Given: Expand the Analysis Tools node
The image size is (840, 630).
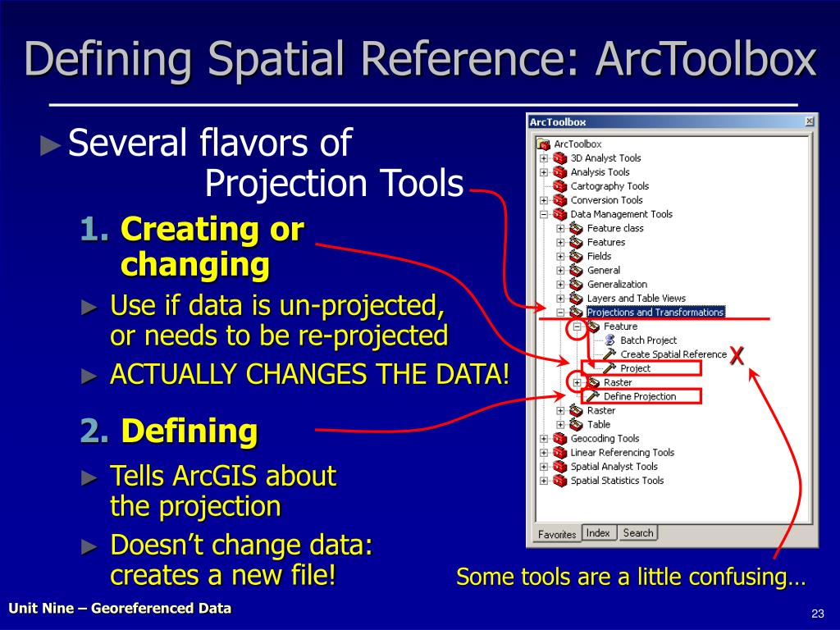Looking at the screenshot, I should point(544,172).
